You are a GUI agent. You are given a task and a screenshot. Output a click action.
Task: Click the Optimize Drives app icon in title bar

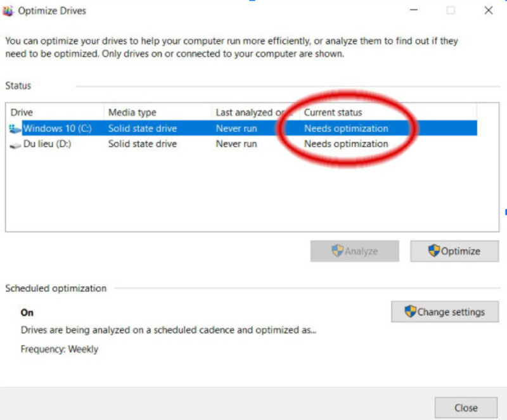8,11
